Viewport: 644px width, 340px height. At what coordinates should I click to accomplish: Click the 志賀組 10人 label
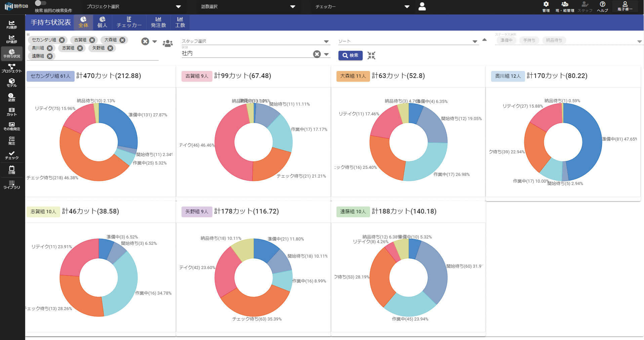point(43,212)
